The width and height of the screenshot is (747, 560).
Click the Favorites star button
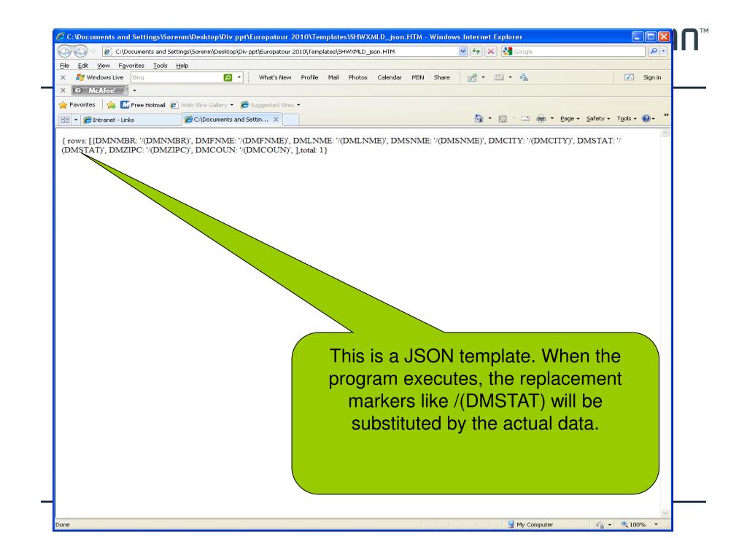click(77, 105)
